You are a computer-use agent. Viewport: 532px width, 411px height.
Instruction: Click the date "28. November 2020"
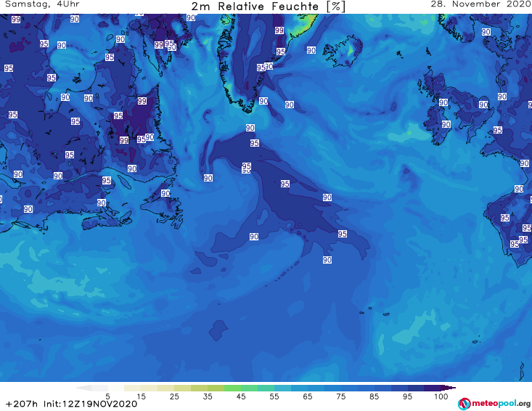tap(480, 4)
